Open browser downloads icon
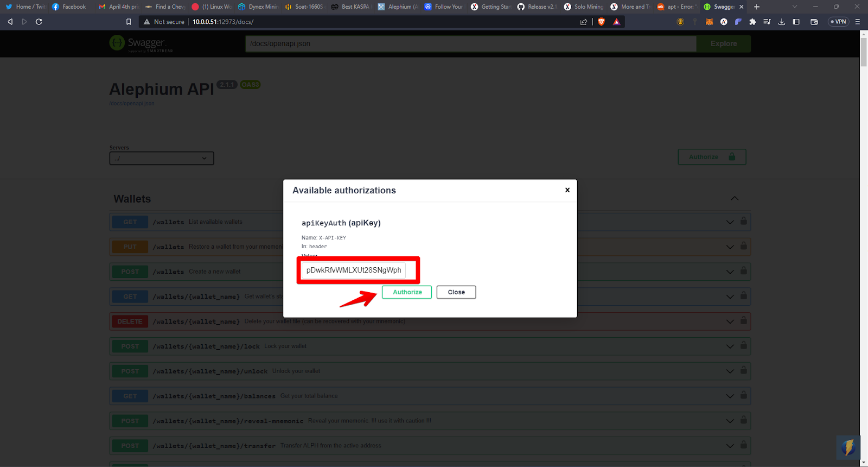Screen dimensions: 868x467 (781, 22)
